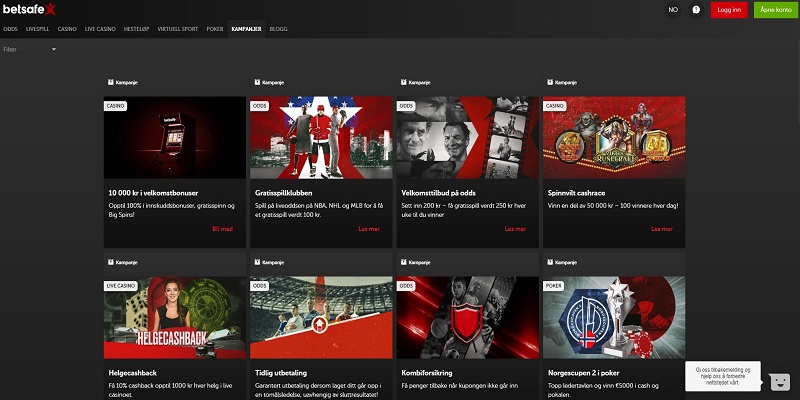Open the slot machine welcome bonus image
Viewport: 800px width, 400px height.
(175, 137)
